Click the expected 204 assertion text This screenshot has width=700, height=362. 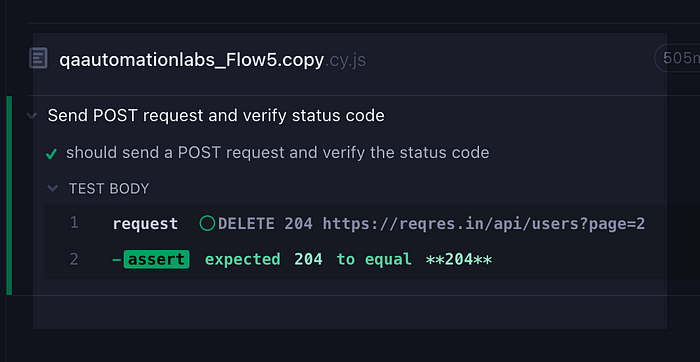(263, 259)
